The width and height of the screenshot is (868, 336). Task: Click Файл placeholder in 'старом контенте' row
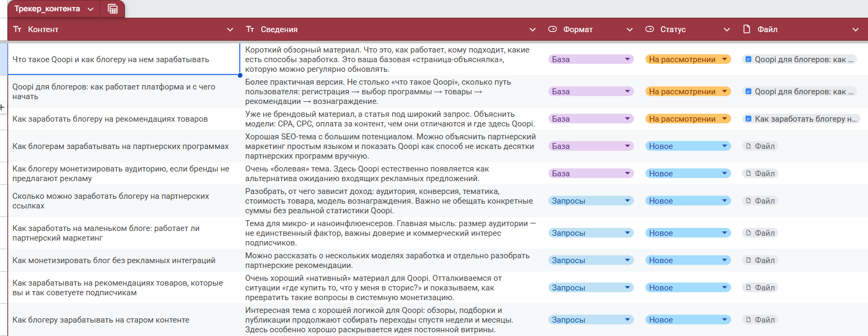[x=760, y=320]
